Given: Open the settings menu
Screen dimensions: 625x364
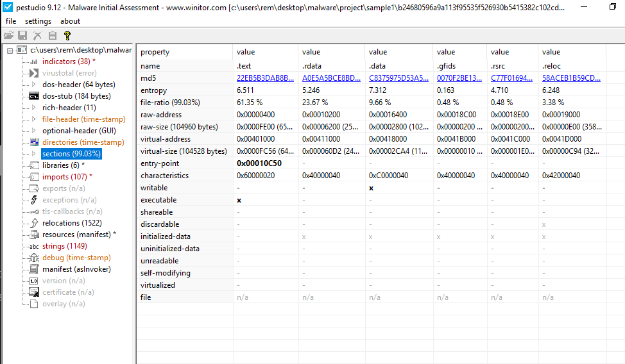Looking at the screenshot, I should pyautogui.click(x=38, y=21).
